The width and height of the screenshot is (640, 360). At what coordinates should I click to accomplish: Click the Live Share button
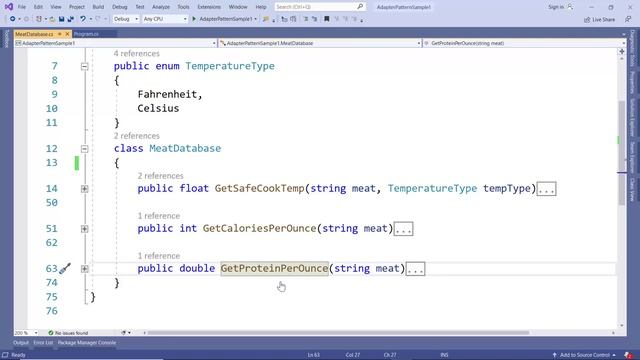pyautogui.click(x=599, y=19)
